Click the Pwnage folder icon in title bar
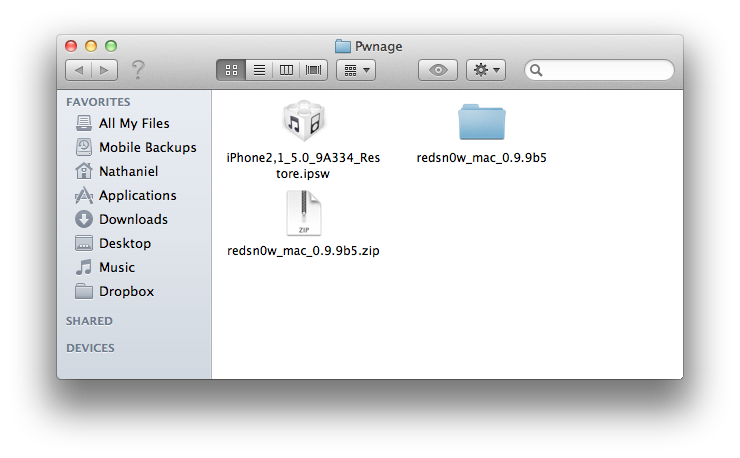The width and height of the screenshot is (740, 458). (x=343, y=46)
